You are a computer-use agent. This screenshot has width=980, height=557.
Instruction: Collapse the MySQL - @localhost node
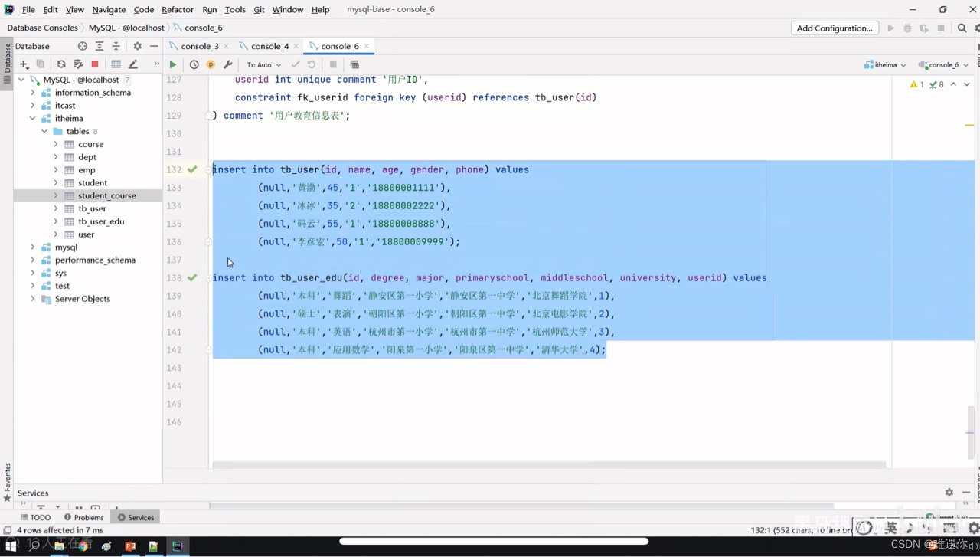tap(21, 80)
